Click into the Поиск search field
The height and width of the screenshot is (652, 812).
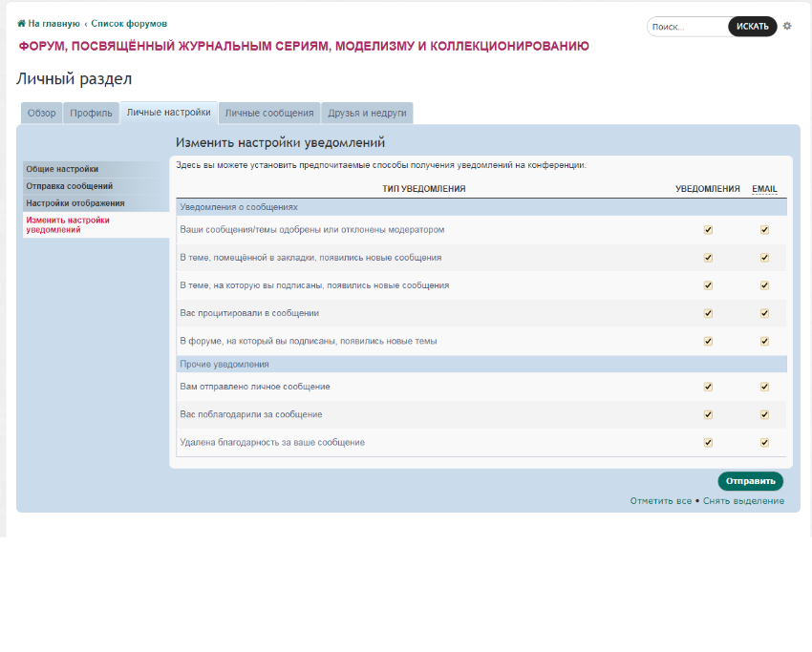687,27
